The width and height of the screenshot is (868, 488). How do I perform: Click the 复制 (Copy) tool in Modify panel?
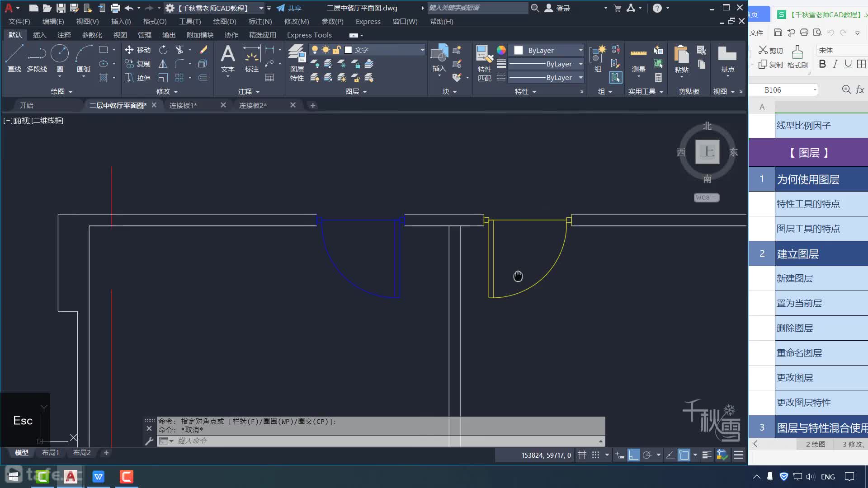pos(138,64)
